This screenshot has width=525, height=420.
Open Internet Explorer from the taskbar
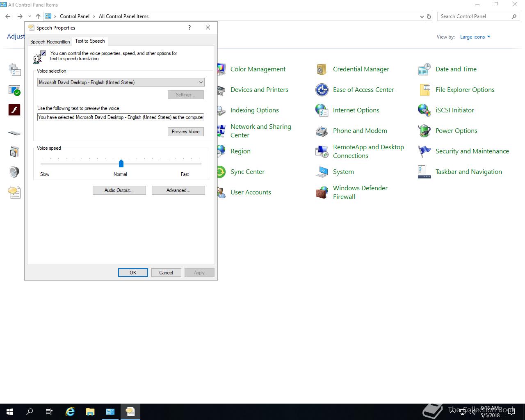(x=70, y=412)
